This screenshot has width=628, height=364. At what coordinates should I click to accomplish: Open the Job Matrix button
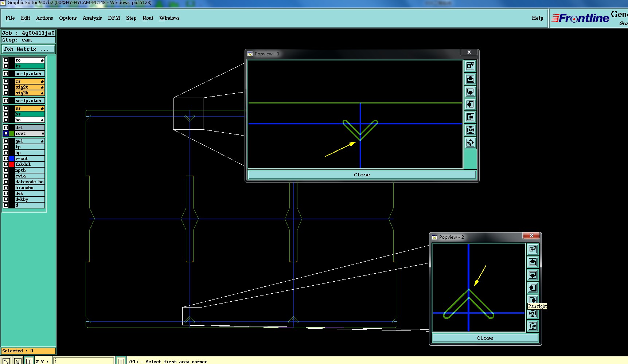click(x=29, y=49)
